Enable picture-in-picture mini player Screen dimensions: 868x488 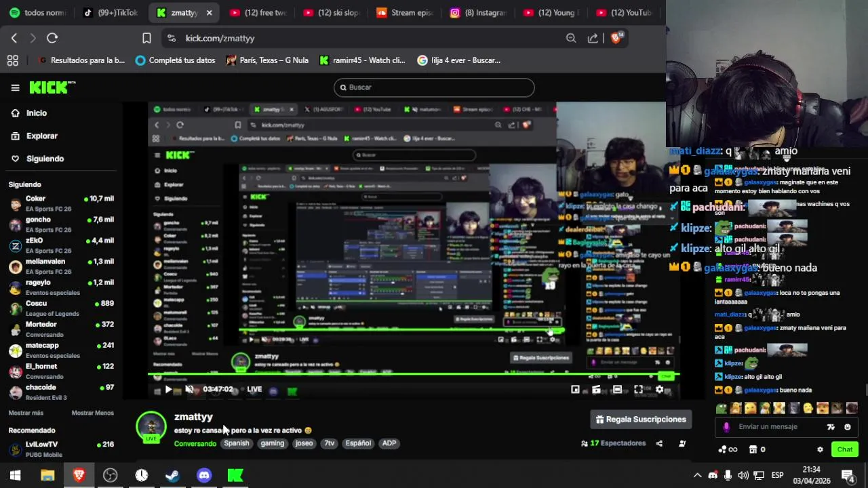point(575,389)
